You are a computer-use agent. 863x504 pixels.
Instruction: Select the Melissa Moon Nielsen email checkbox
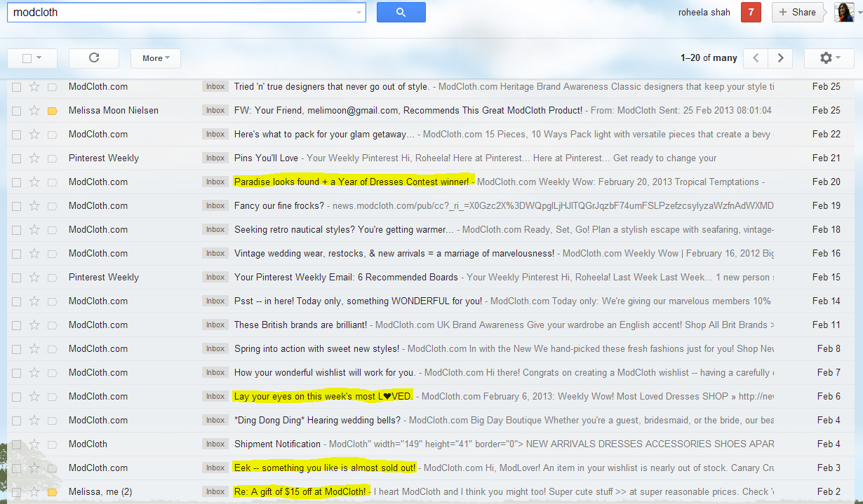16,110
